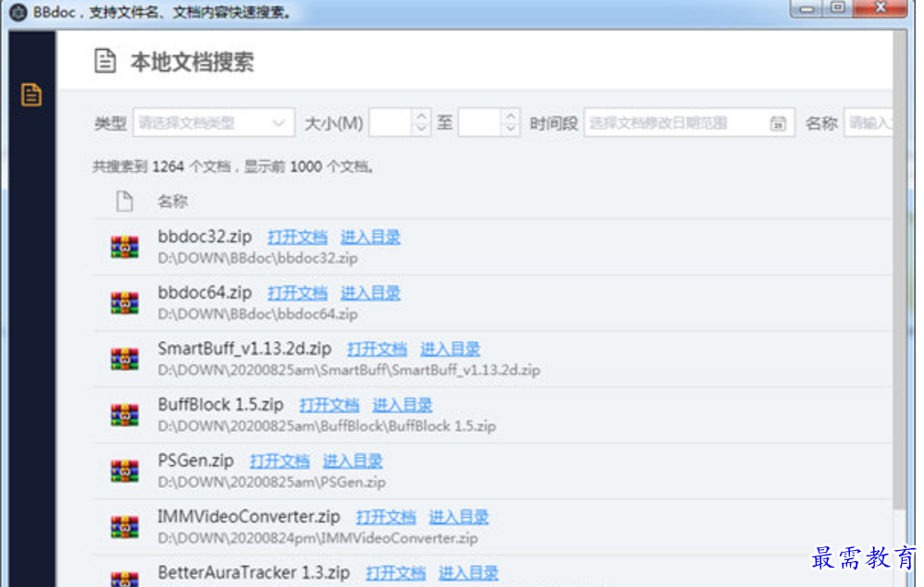
Task: Click the document search sidebar icon
Action: [31, 95]
